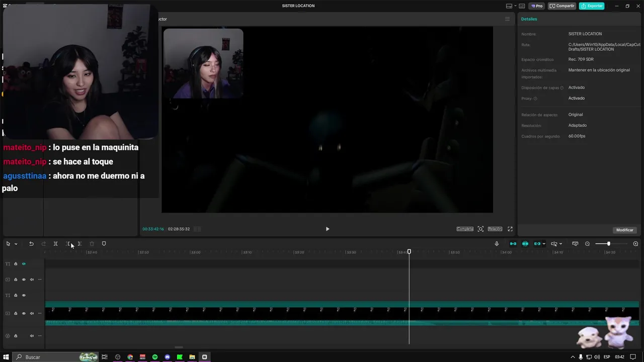Play the preview video

[x=328, y=229]
